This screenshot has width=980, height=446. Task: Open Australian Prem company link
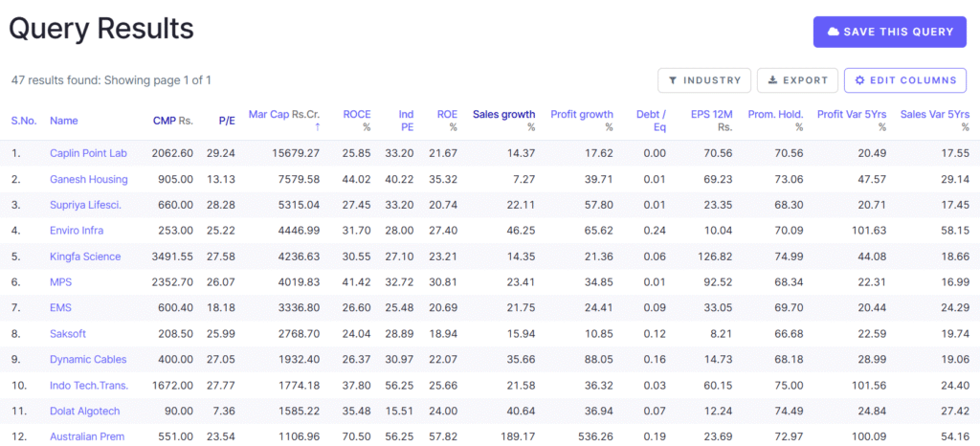click(x=87, y=436)
